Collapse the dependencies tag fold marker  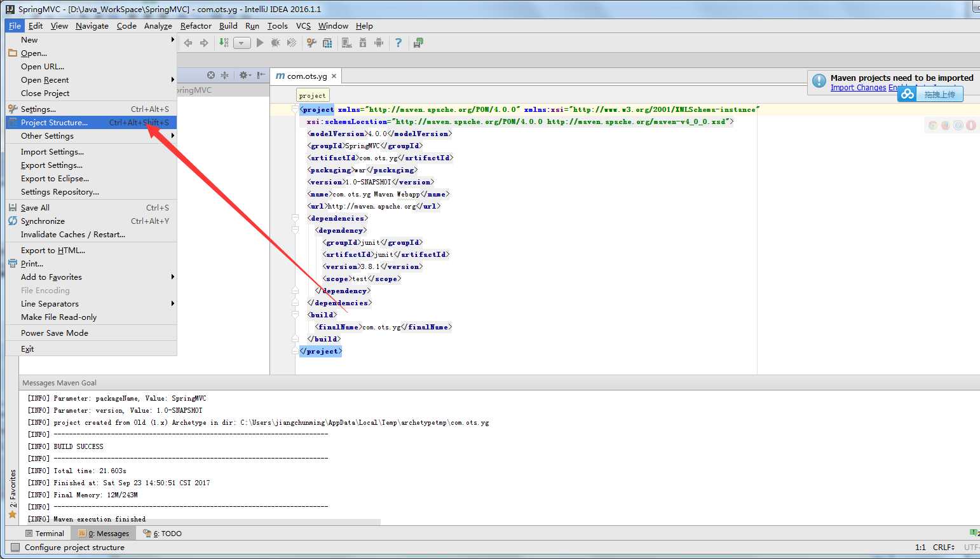[295, 218]
